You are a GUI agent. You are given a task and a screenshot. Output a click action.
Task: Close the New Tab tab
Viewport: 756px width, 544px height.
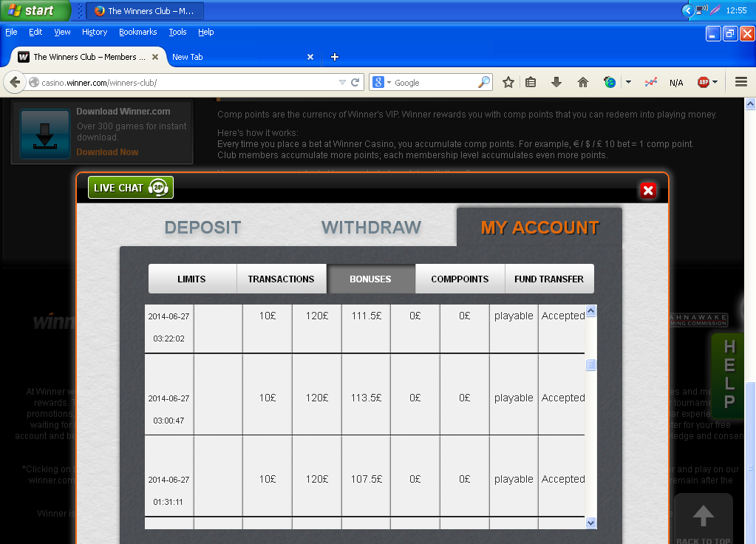(310, 57)
